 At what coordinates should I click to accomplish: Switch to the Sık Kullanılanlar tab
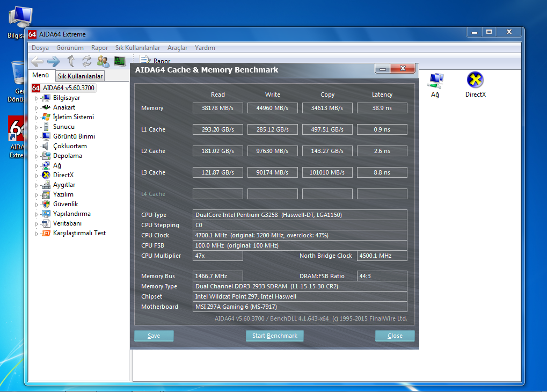pos(80,76)
